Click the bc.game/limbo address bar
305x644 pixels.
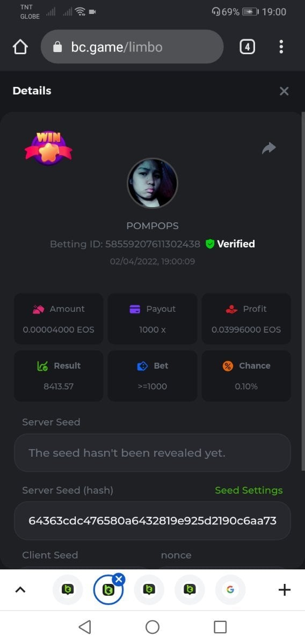coord(132,47)
